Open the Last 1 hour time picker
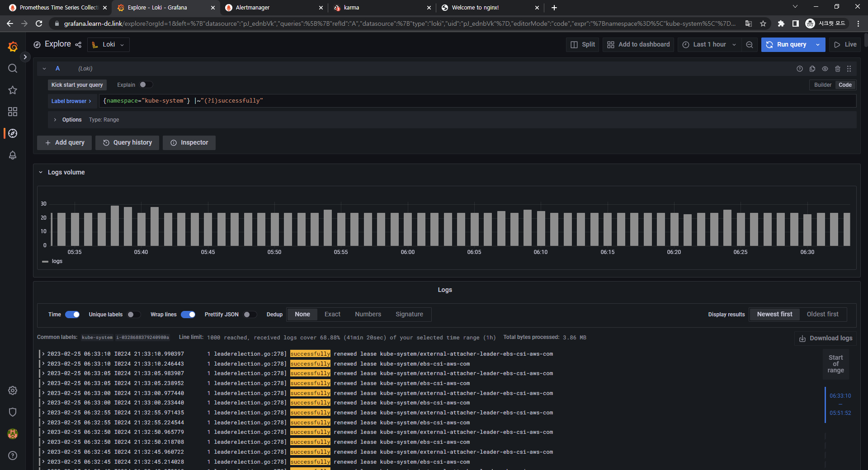The image size is (868, 470). [x=709, y=45]
